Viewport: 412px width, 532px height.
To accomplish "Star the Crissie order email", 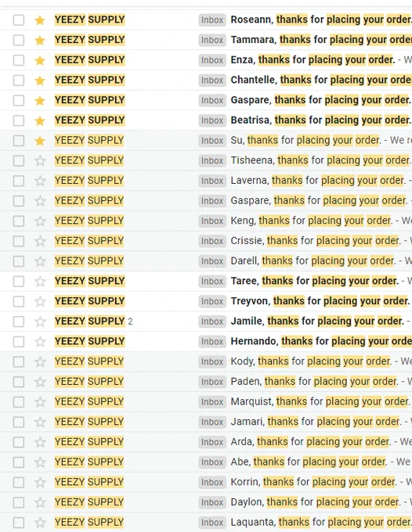I will (40, 241).
